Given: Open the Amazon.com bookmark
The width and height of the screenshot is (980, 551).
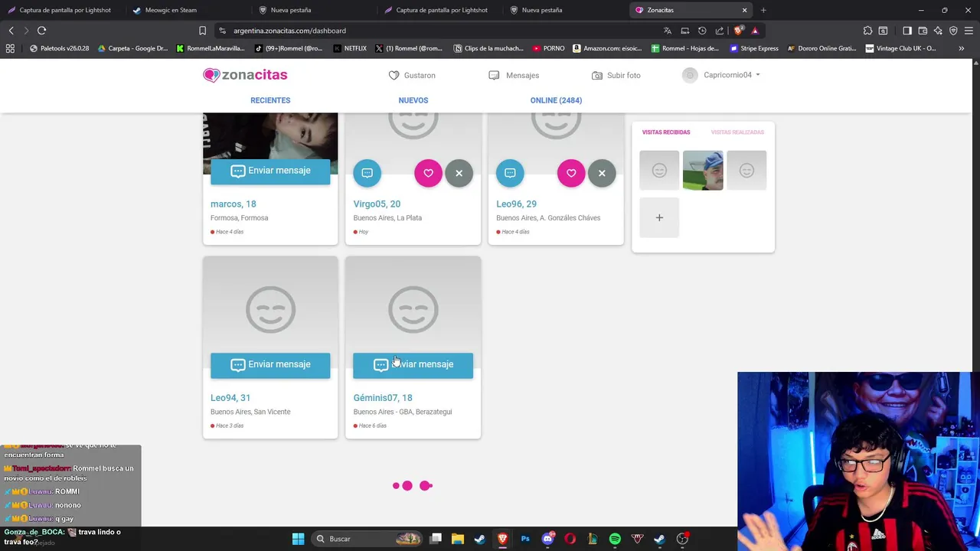Looking at the screenshot, I should [607, 48].
